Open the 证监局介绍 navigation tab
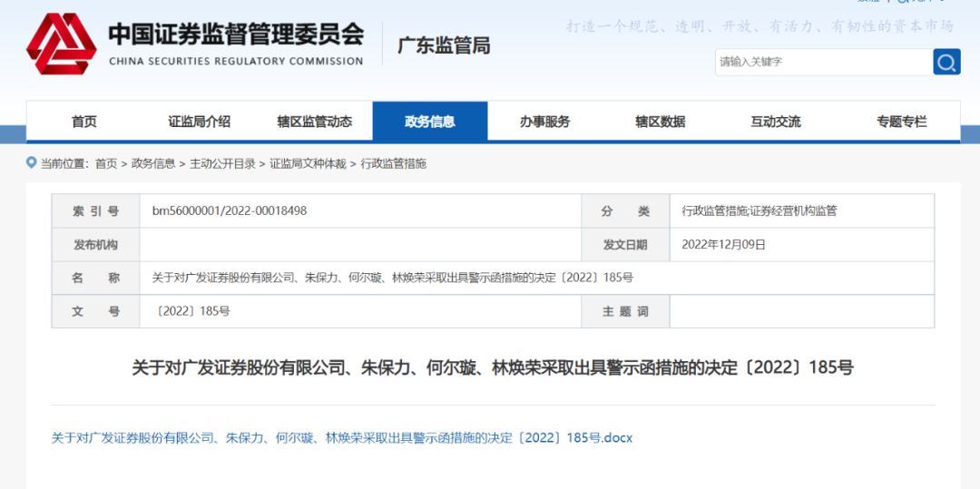The image size is (980, 489). pos(200,122)
